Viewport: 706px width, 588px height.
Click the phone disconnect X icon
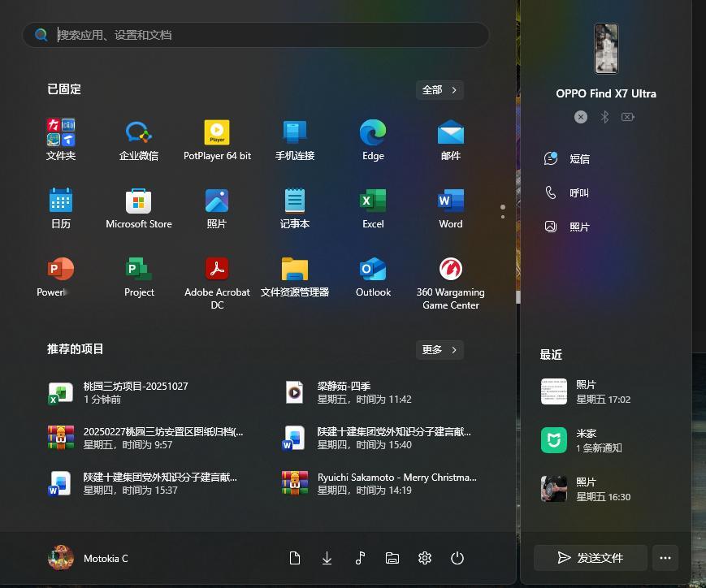point(581,117)
